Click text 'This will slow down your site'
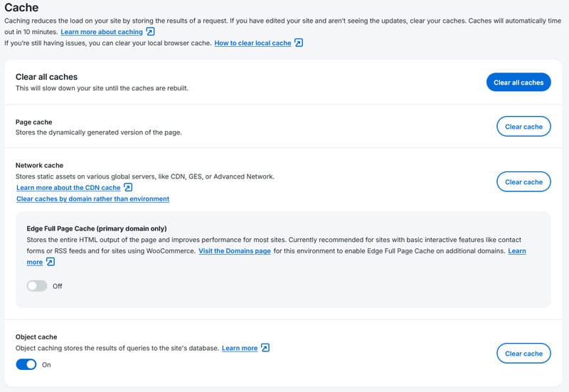 point(60,88)
